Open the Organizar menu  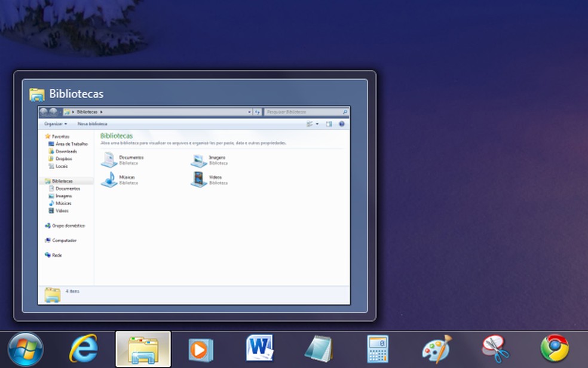(54, 124)
